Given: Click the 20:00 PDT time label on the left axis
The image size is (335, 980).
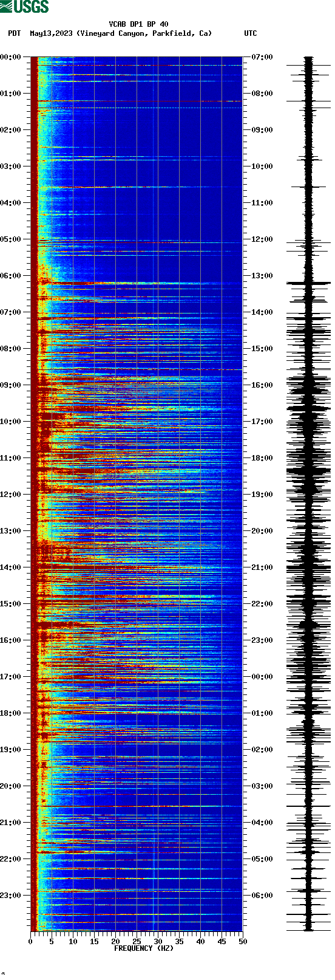Looking at the screenshot, I should pyautogui.click(x=10, y=786).
